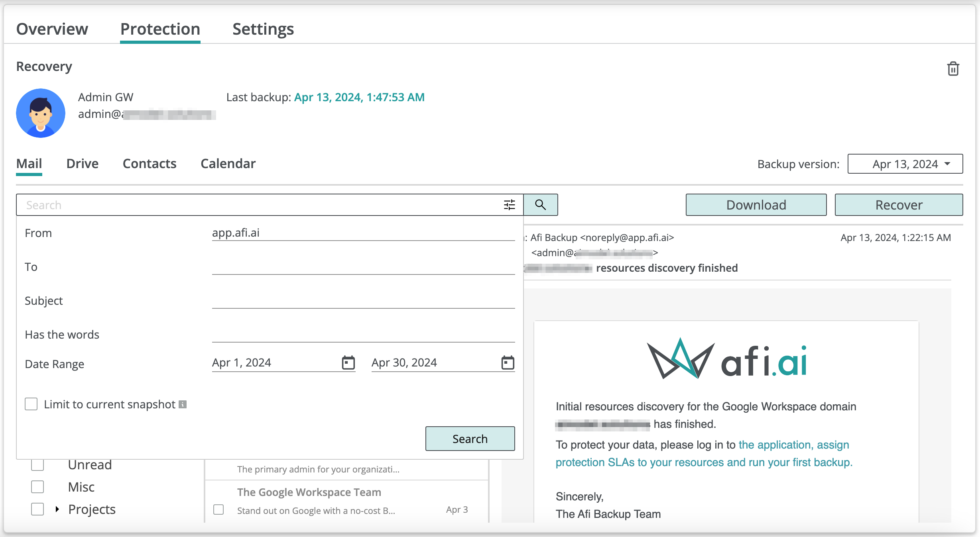Open the start date calendar picker
This screenshot has width=980, height=537.
(348, 363)
